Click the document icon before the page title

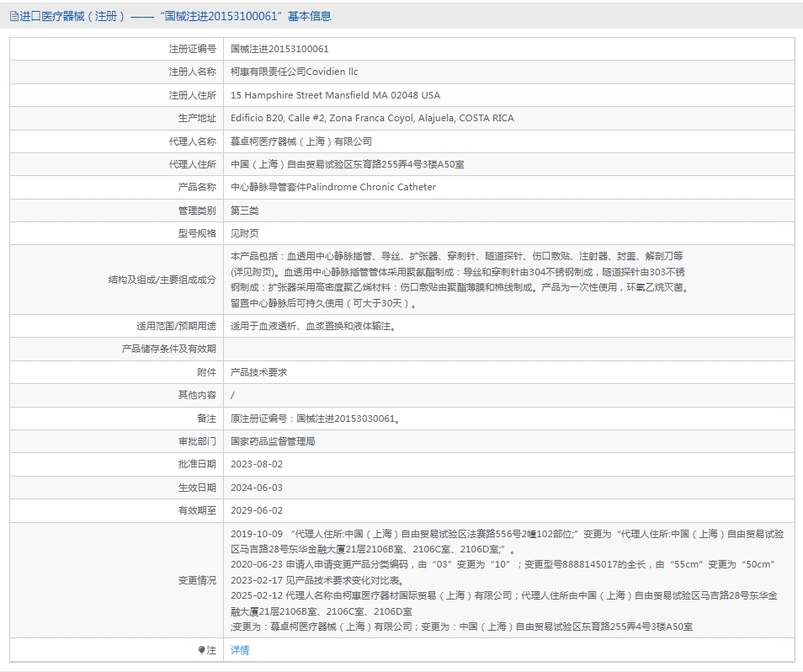click(13, 16)
